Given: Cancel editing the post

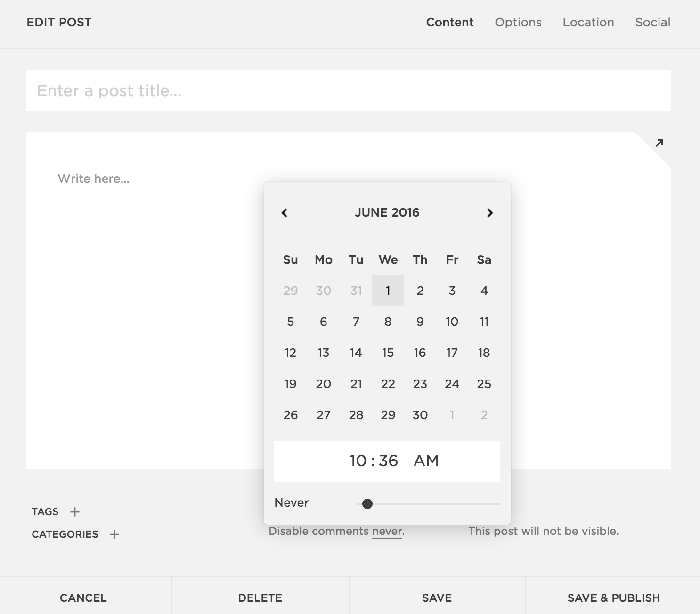Looking at the screenshot, I should coord(83,598).
